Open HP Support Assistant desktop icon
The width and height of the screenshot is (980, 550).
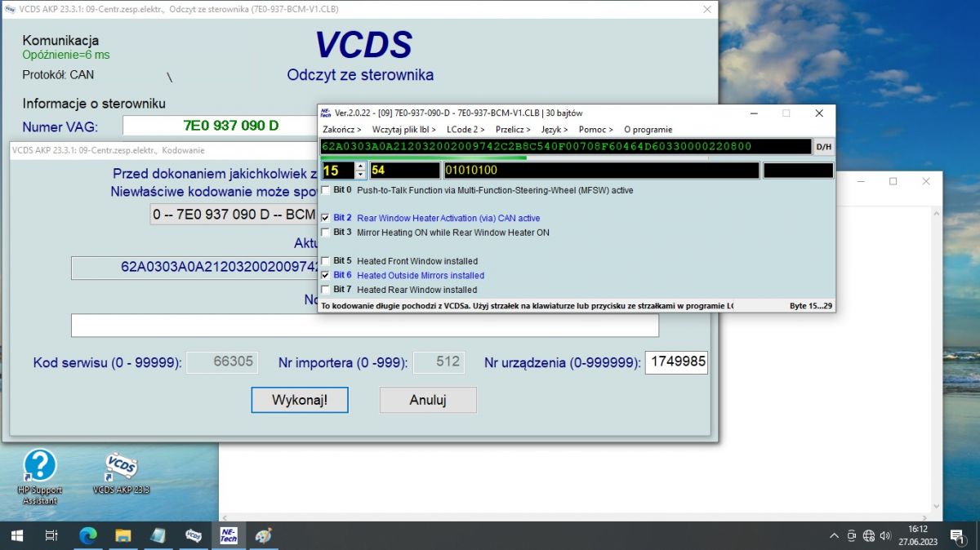click(39, 476)
